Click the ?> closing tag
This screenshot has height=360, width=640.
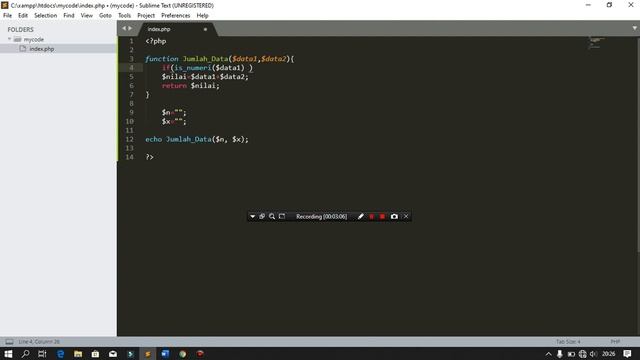[149, 157]
